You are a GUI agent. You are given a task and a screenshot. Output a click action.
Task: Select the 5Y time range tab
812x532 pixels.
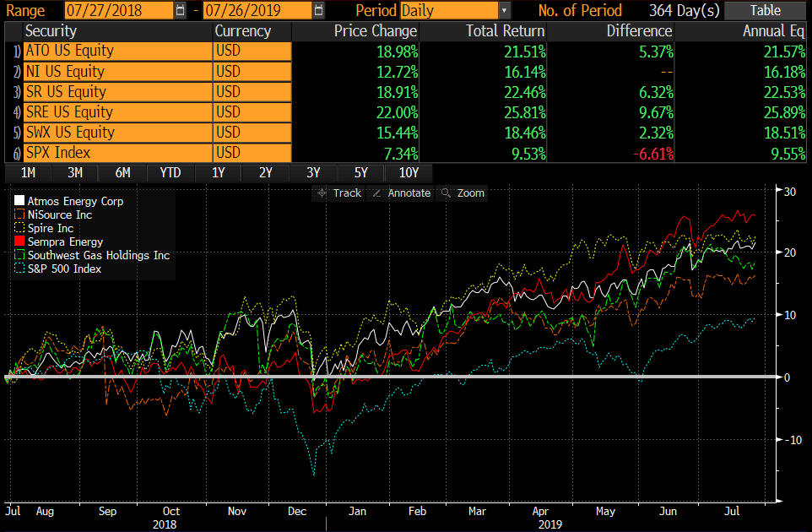point(361,172)
